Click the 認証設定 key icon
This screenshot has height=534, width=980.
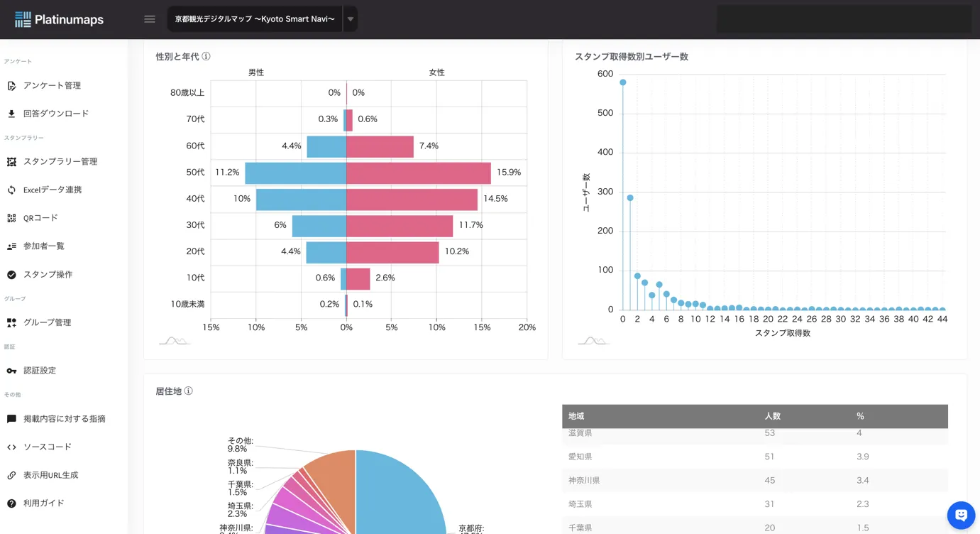coord(11,371)
